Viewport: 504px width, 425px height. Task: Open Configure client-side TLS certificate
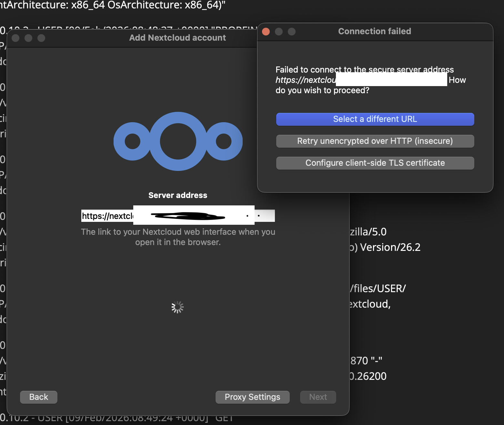point(375,163)
